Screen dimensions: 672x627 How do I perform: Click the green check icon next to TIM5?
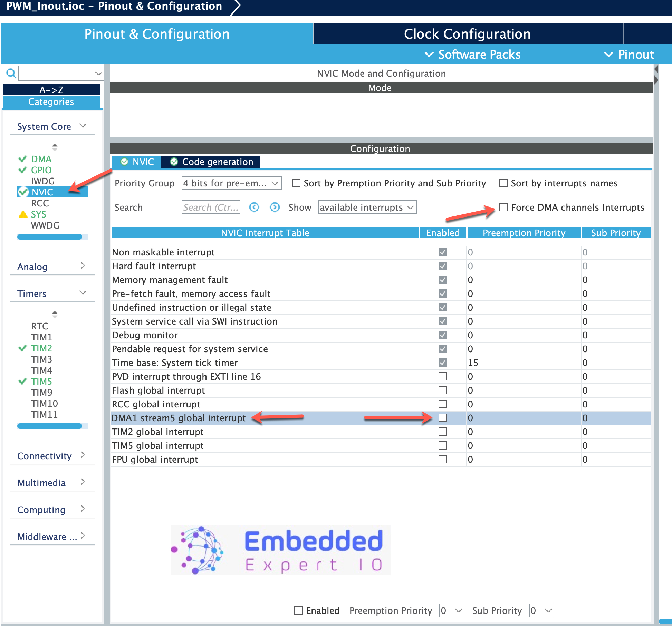pyautogui.click(x=22, y=382)
